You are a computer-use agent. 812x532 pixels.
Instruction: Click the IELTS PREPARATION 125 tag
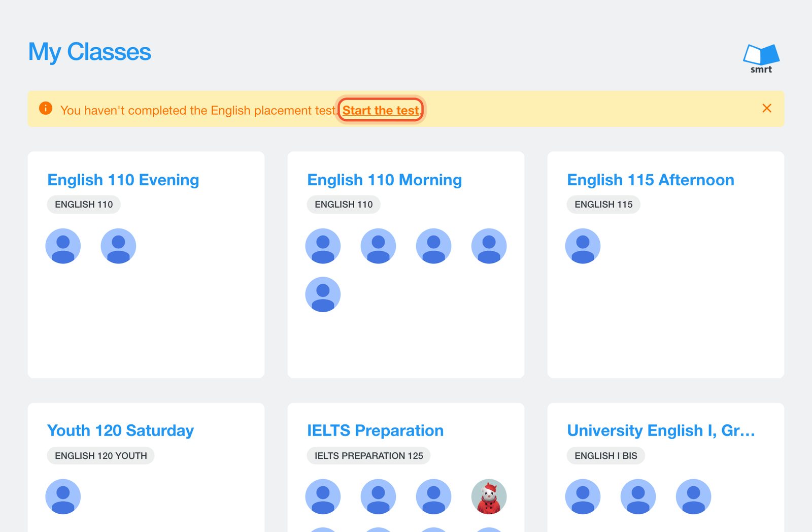pos(368,456)
